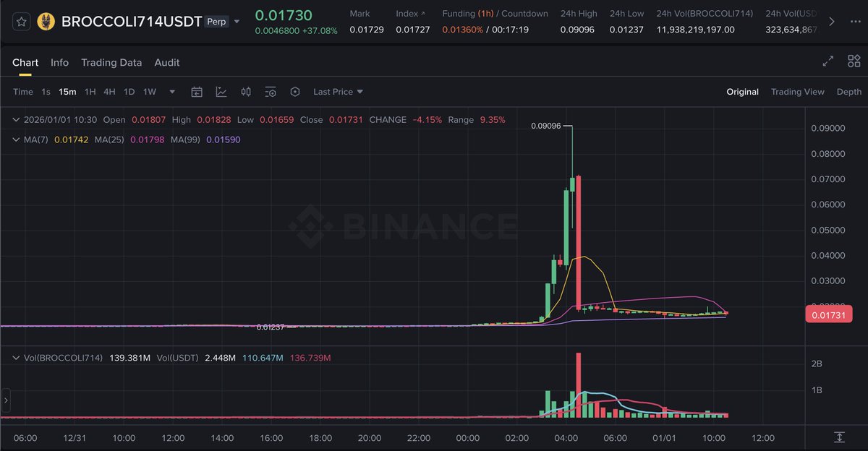868x451 pixels.
Task: Open the calendar go-to-date tool
Action: (197, 92)
